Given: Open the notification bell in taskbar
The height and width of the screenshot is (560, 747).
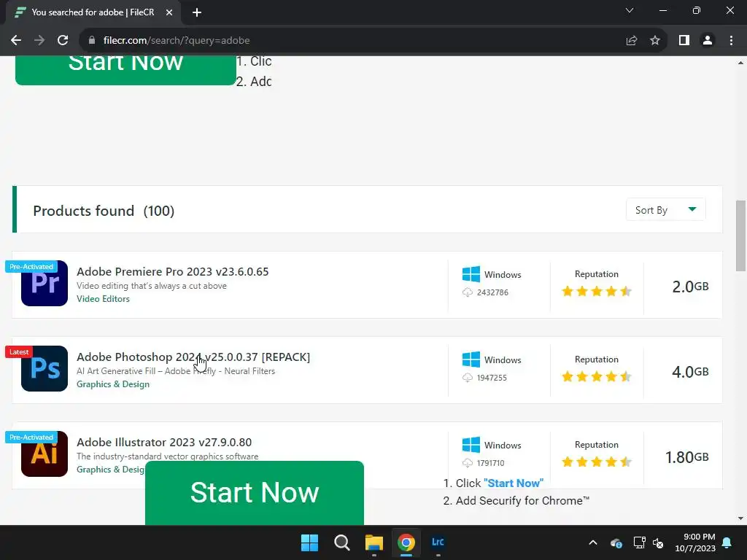Looking at the screenshot, I should [x=727, y=542].
